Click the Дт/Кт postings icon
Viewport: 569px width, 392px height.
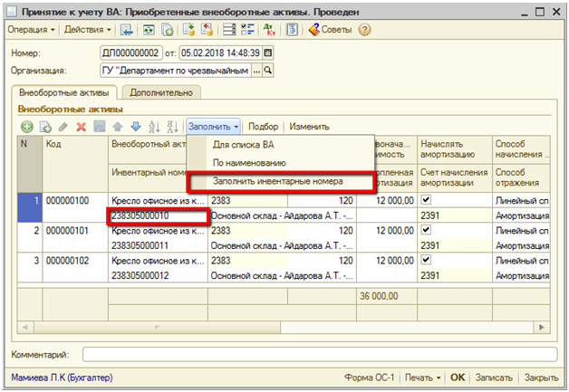pos(269,29)
